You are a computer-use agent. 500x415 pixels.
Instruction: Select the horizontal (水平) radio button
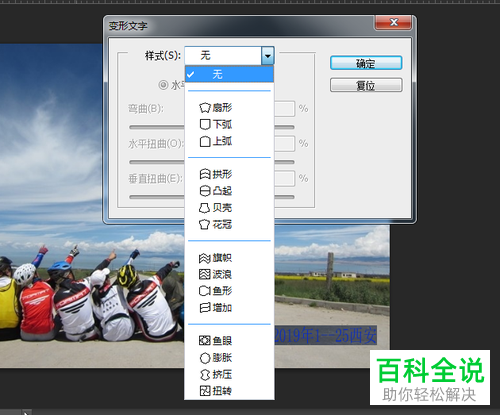click(163, 85)
